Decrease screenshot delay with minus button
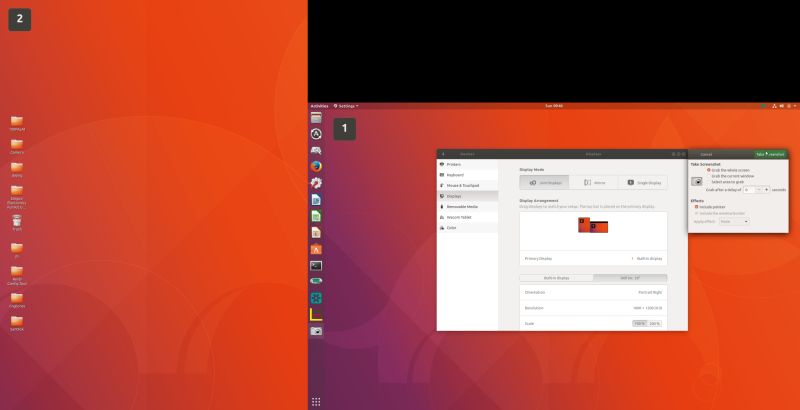The width and height of the screenshot is (800, 410). point(759,190)
